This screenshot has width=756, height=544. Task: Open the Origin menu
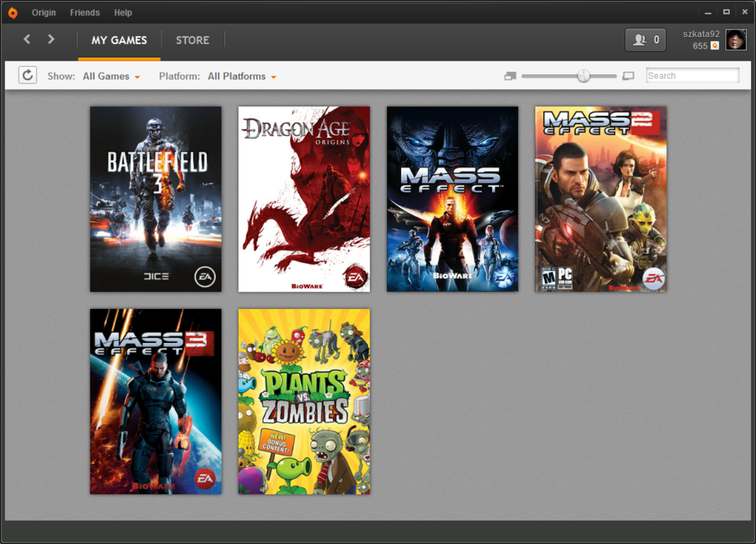click(44, 12)
